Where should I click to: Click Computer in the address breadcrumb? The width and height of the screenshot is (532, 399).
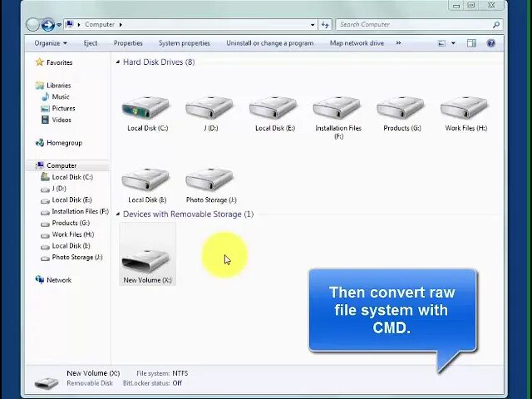tap(100, 24)
